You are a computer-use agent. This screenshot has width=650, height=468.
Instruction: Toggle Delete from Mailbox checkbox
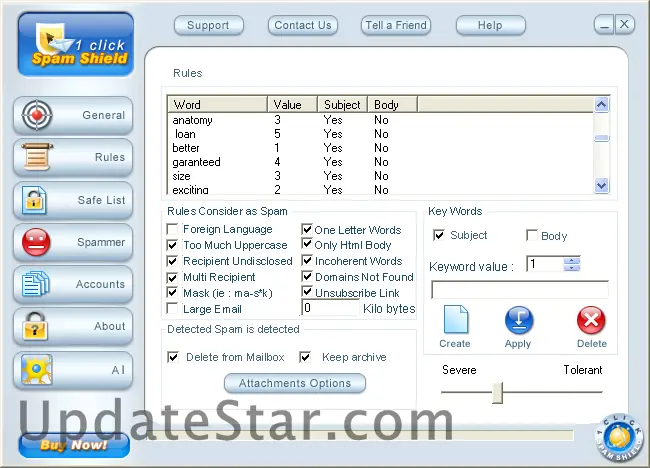[x=173, y=357]
